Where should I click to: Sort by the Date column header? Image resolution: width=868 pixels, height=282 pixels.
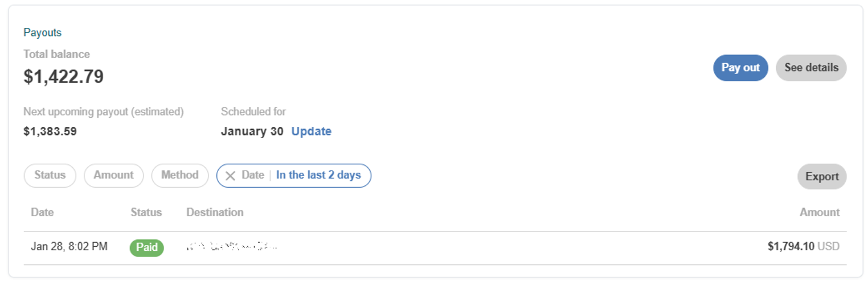tap(42, 212)
